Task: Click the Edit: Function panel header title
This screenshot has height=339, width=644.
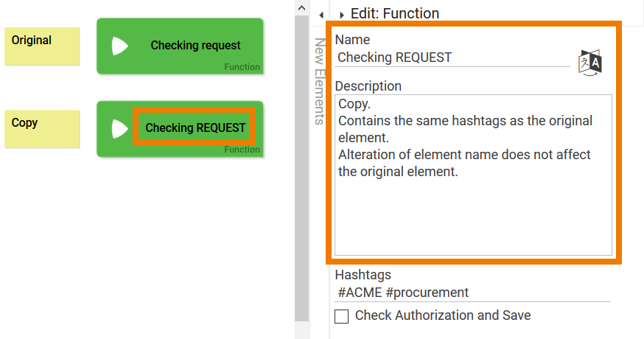Action: (395, 13)
